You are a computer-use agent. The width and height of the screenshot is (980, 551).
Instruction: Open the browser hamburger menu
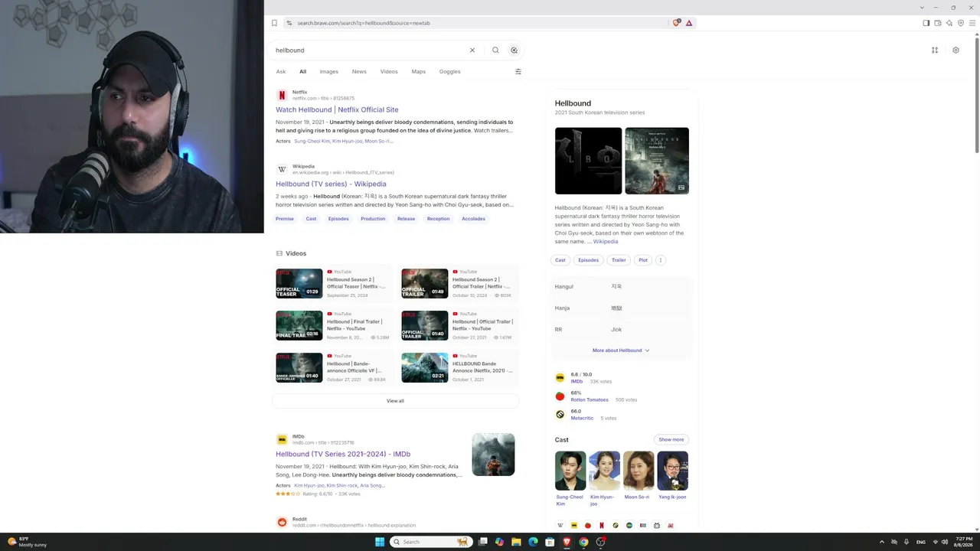[973, 23]
